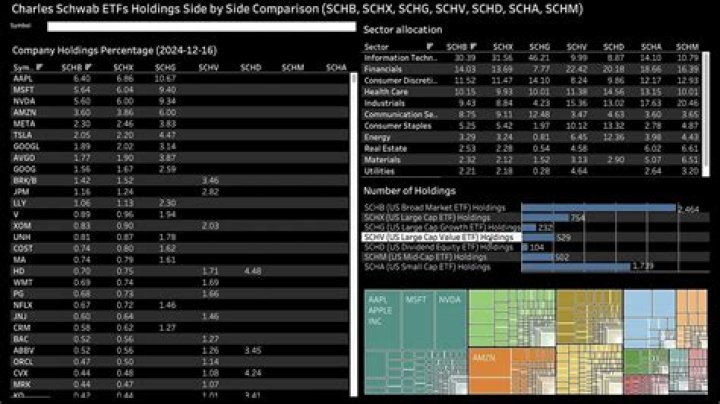This screenshot has width=720, height=404.
Task: Focus the Symbol search input field
Action: [201, 27]
